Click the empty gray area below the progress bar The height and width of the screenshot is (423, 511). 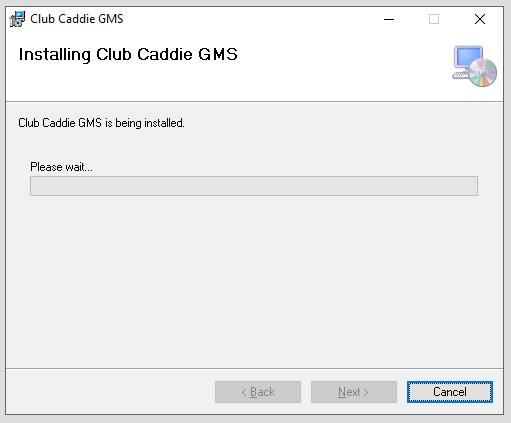click(254, 280)
